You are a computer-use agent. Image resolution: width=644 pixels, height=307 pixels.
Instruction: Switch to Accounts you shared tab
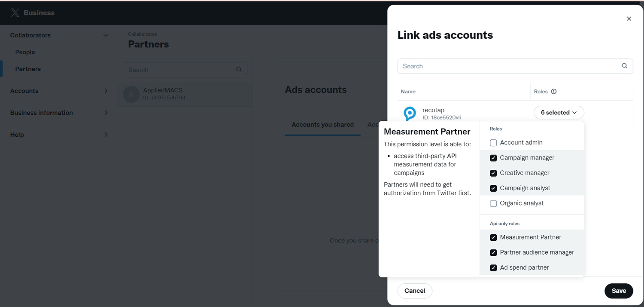click(x=322, y=125)
